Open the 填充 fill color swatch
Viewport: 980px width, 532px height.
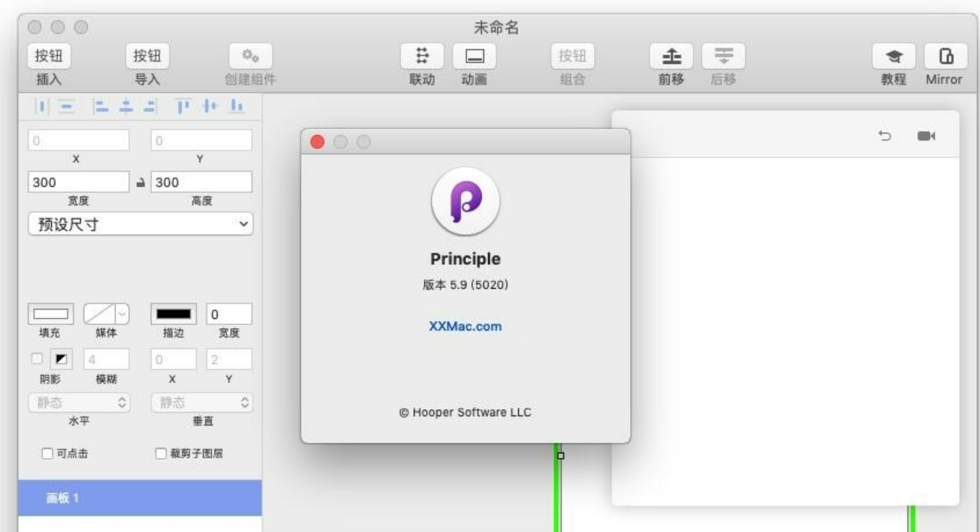click(x=51, y=314)
